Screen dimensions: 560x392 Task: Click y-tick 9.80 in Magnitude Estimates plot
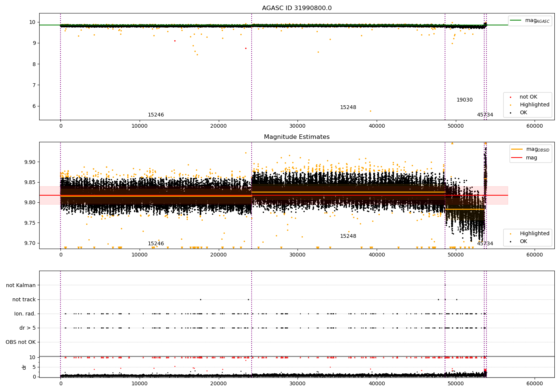point(30,203)
